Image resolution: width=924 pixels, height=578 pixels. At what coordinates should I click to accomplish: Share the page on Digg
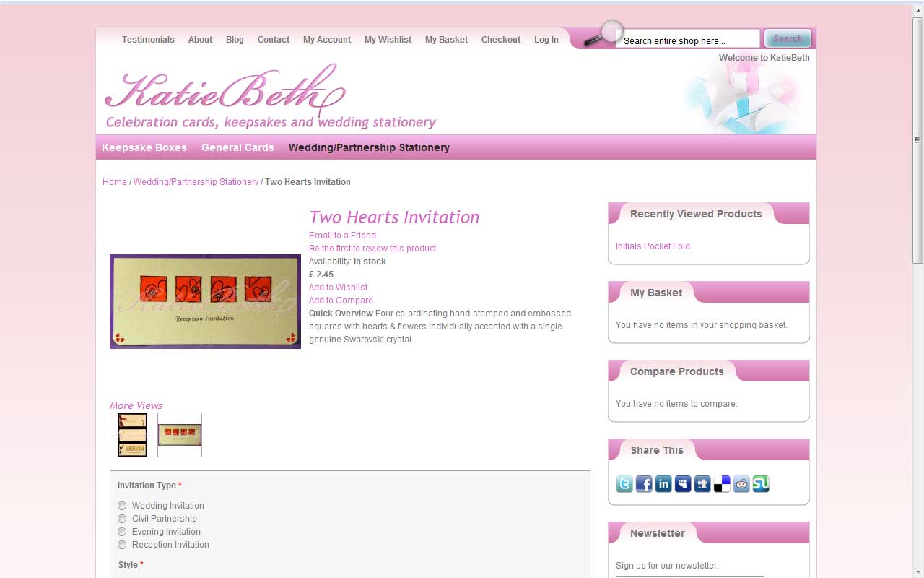coord(702,484)
